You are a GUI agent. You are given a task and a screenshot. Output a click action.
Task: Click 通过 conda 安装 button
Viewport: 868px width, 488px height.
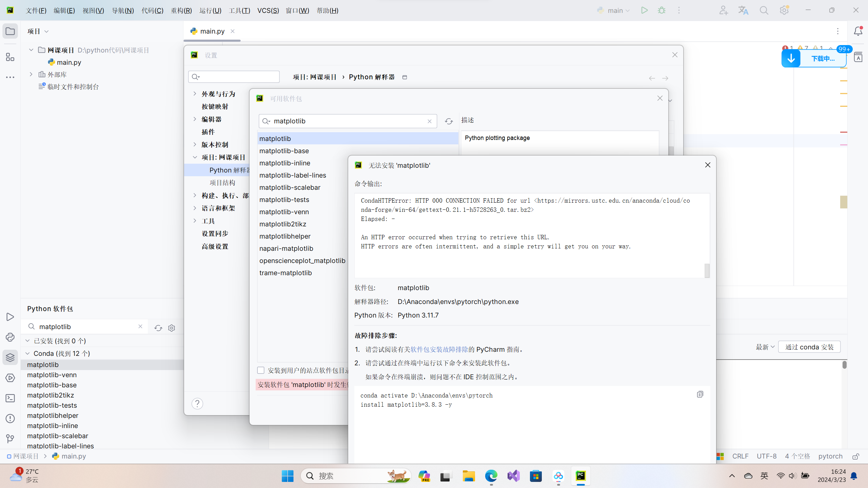point(809,347)
